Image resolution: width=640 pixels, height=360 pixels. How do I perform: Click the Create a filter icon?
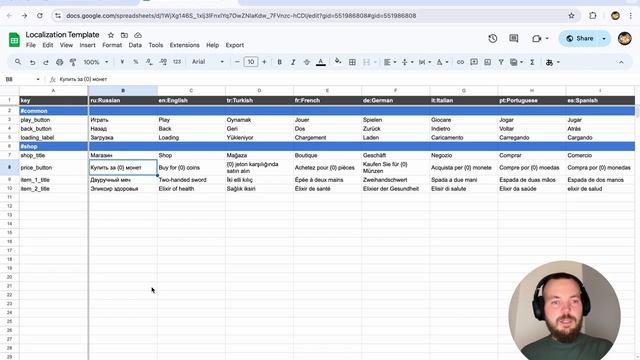[501, 62]
